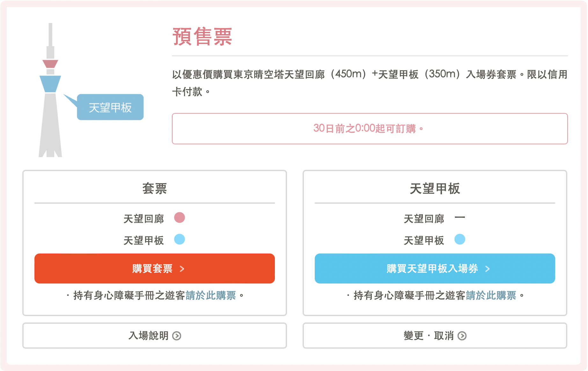This screenshot has height=371, width=588.
Task: Select the 套票 card header
Action: 154,188
